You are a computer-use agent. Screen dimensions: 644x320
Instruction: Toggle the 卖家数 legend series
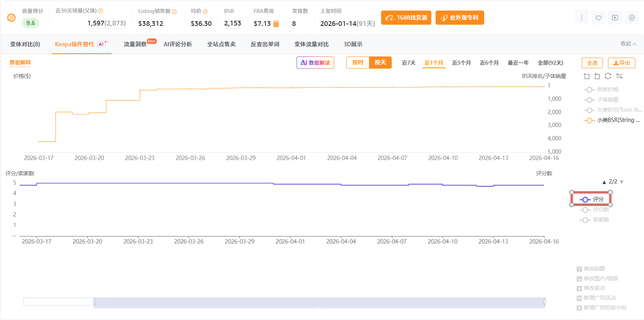tap(595, 220)
